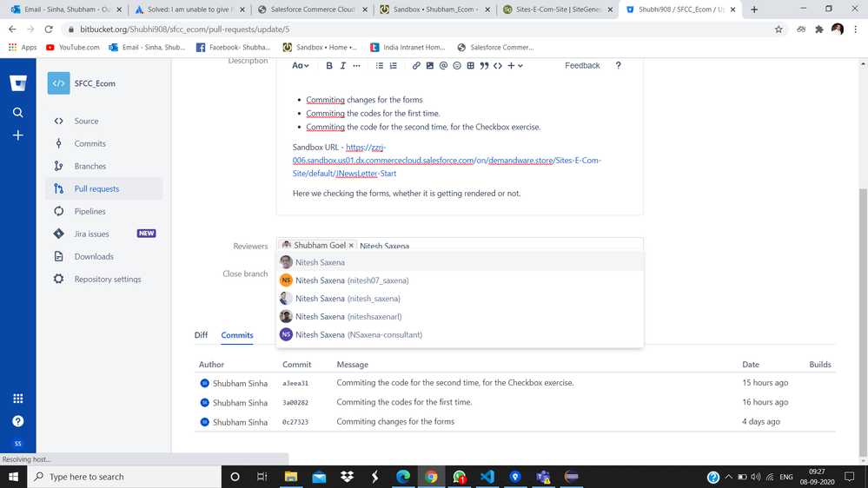This screenshot has height=488, width=868.
Task: Click the Sandbox URL link in description
Action: pyautogui.click(x=447, y=161)
